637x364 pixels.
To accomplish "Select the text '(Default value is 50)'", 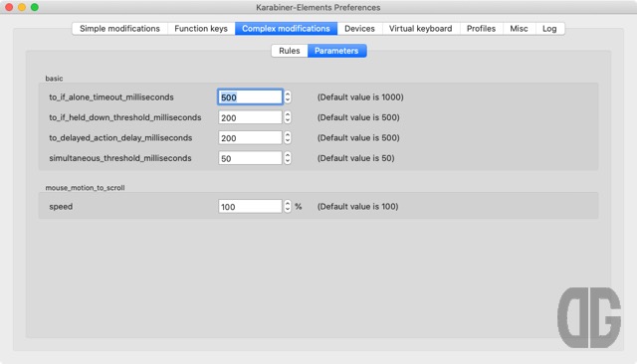I will tap(356, 158).
